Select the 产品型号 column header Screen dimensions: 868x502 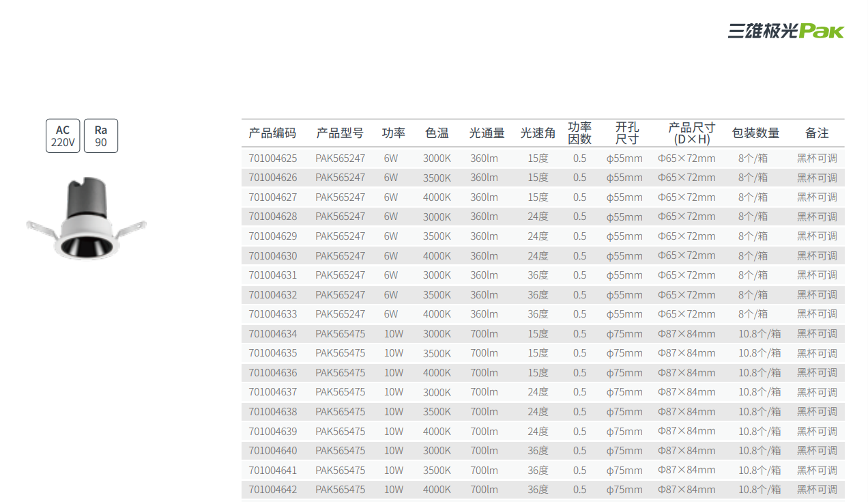[340, 133]
